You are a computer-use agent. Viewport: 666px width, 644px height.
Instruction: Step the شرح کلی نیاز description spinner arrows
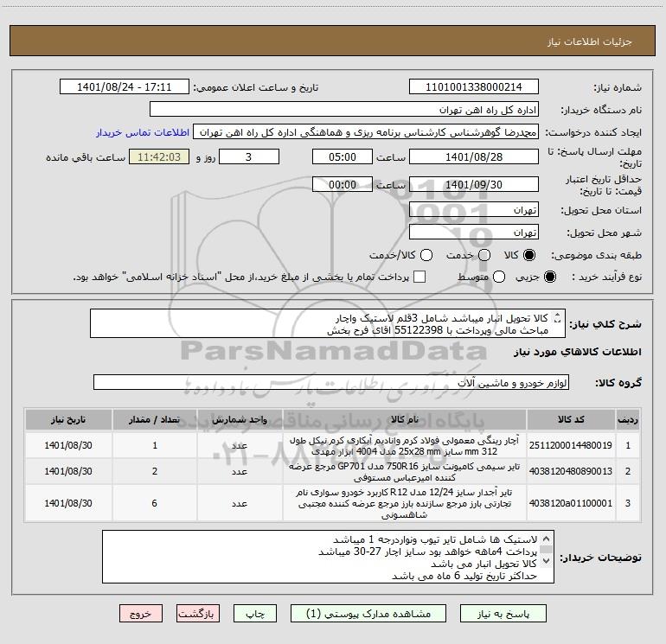(558, 317)
